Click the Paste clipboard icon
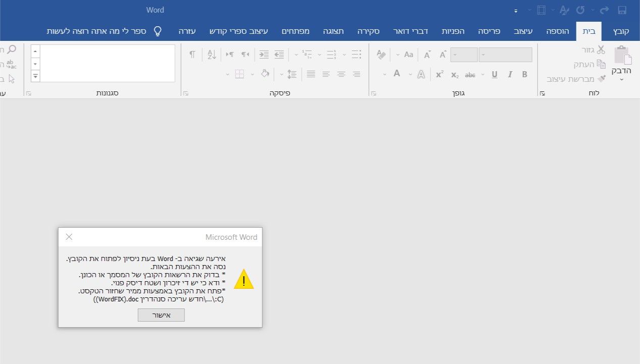 click(x=623, y=55)
